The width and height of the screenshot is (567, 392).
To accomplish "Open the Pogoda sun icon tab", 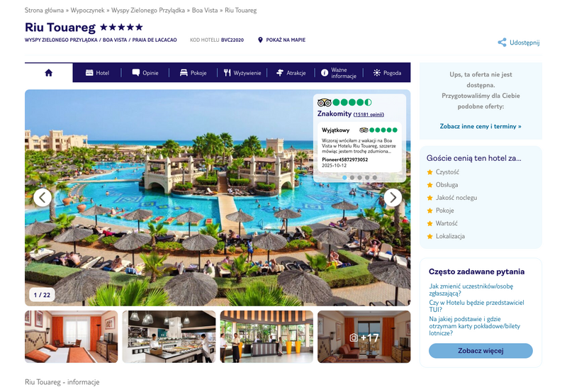I will (x=387, y=73).
